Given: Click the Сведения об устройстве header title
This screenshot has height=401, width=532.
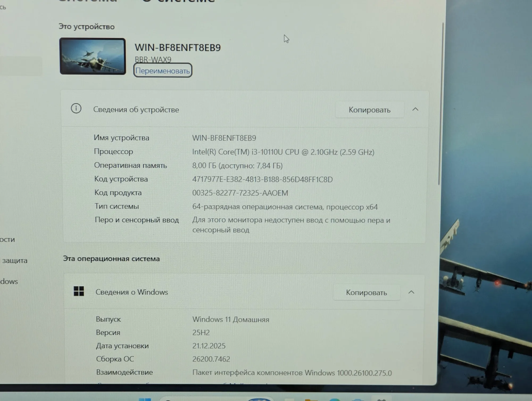Looking at the screenshot, I should point(136,109).
